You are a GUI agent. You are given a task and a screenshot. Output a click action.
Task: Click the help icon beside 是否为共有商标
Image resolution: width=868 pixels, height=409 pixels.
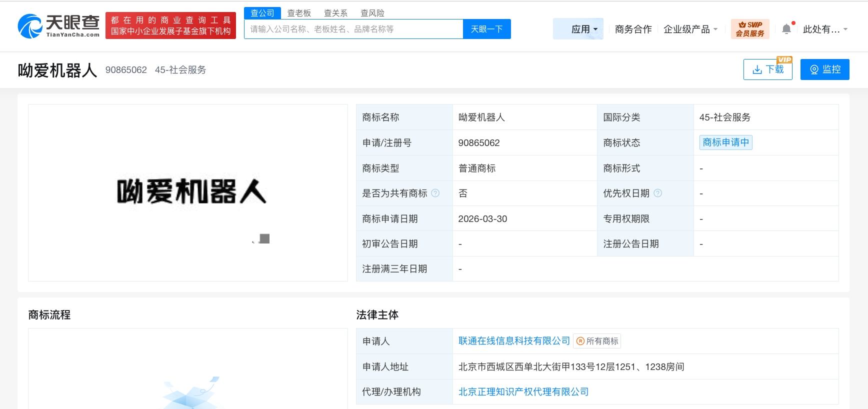(435, 193)
